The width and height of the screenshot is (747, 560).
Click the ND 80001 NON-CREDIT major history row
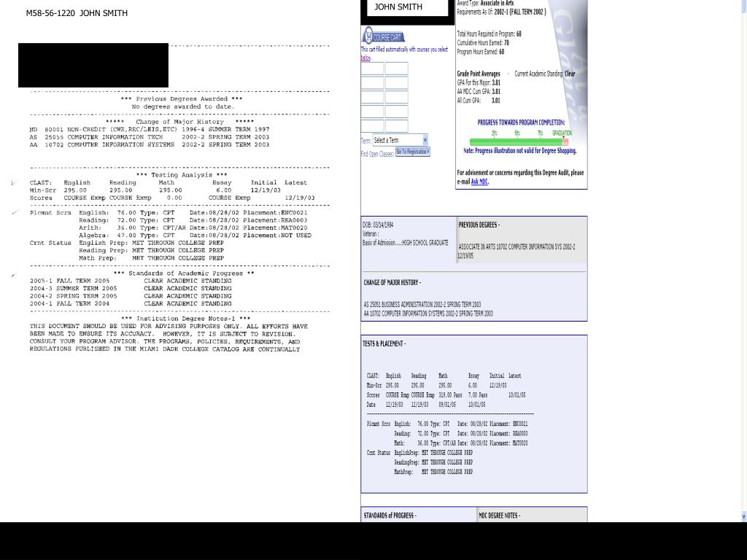click(149, 130)
